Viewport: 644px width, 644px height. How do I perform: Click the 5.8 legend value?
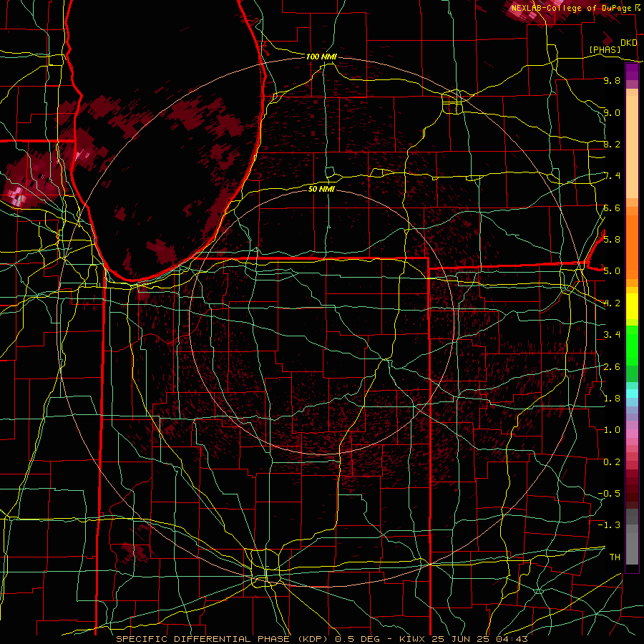coord(612,240)
